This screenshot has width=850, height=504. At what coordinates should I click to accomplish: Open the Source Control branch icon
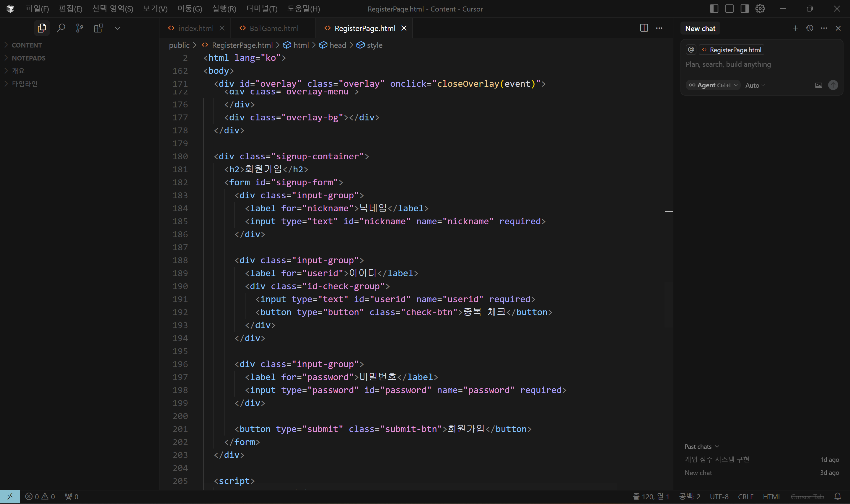79,28
